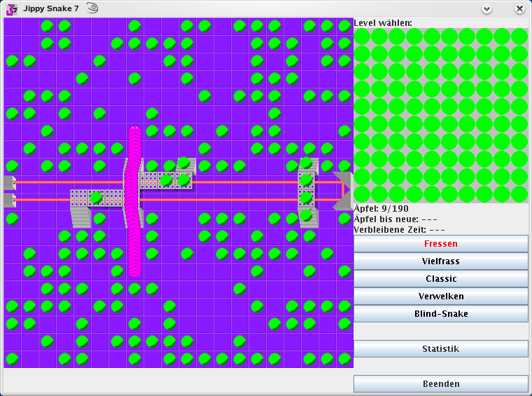This screenshot has height=396, width=532.
Task: Close the Jippy Snake 7 window
Action: click(519, 9)
